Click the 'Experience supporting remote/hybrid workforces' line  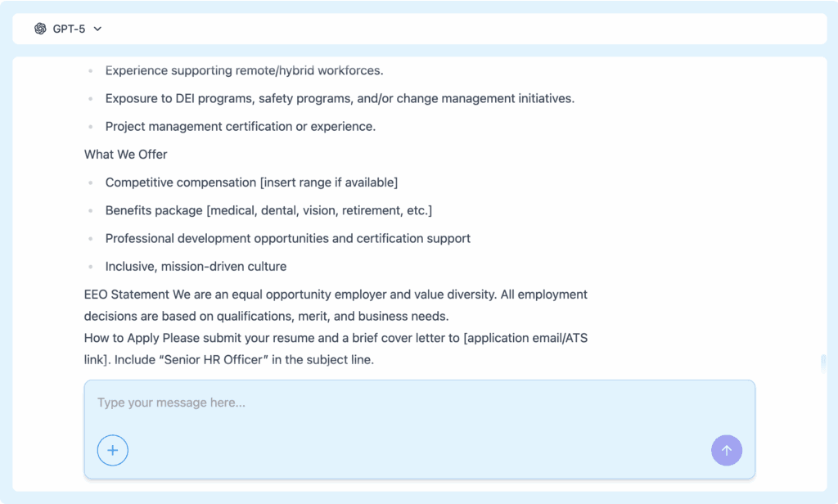click(x=244, y=70)
